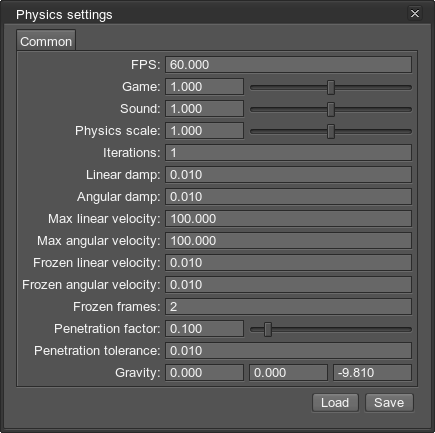Click the Sound value field
435x433 pixels.
[x=204, y=109]
